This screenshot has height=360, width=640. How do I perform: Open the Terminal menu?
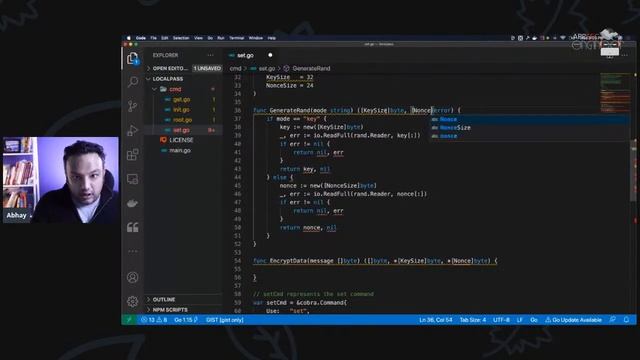pos(236,38)
